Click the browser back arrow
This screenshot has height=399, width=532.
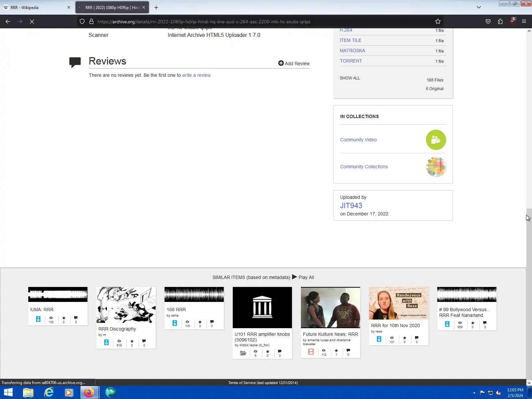[8, 22]
